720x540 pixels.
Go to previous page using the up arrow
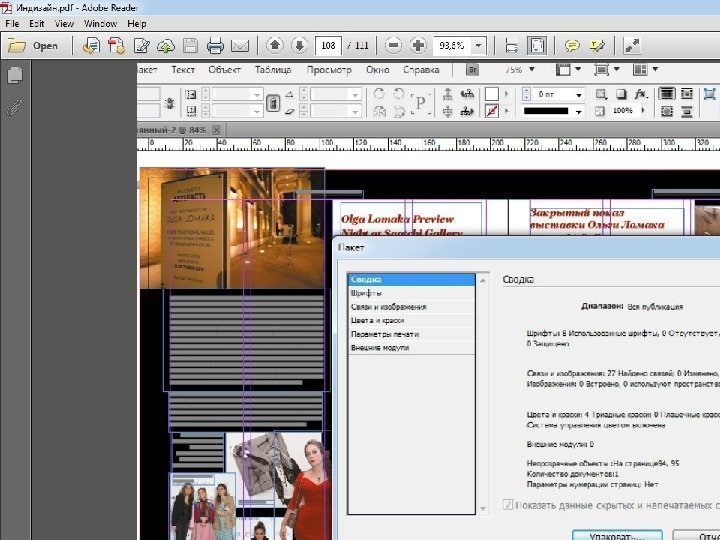(x=274, y=46)
